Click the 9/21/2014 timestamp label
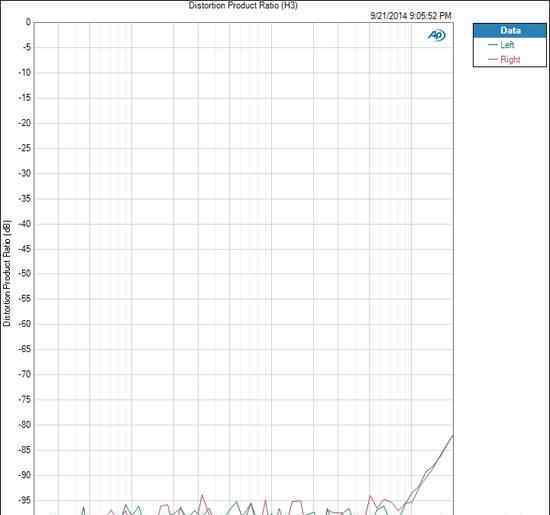The image size is (550, 515). [x=410, y=16]
